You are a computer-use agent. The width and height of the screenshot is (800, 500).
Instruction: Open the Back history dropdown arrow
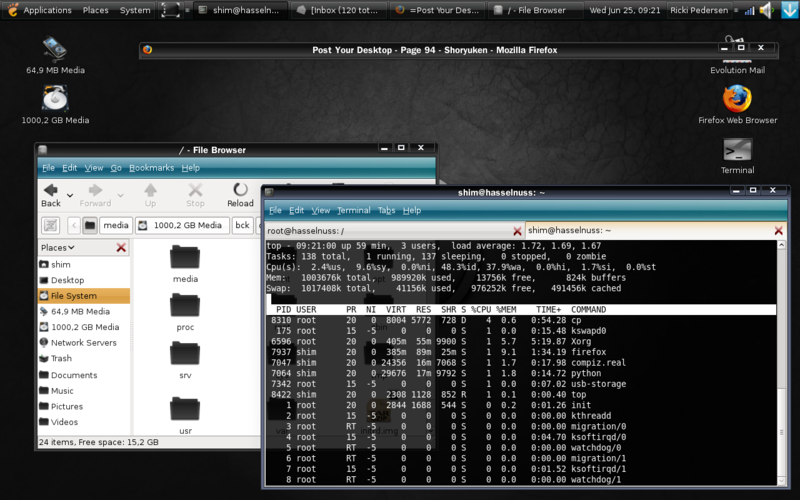(x=70, y=195)
